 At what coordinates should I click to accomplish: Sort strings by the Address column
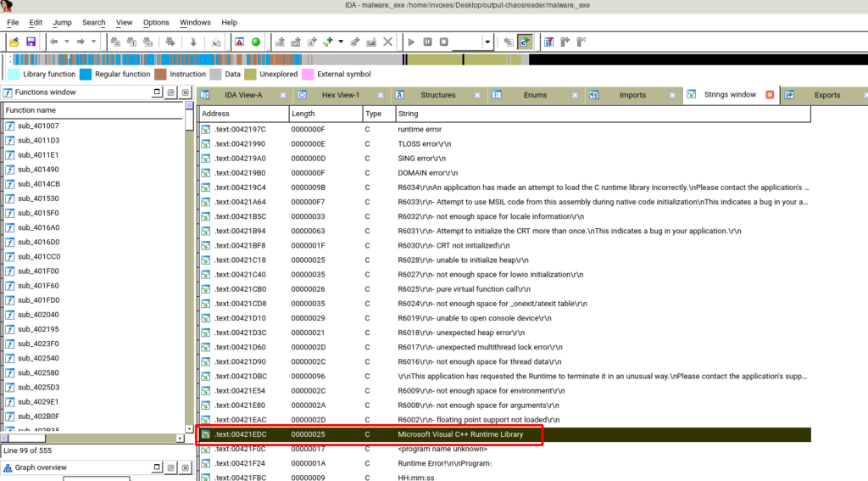[243, 114]
